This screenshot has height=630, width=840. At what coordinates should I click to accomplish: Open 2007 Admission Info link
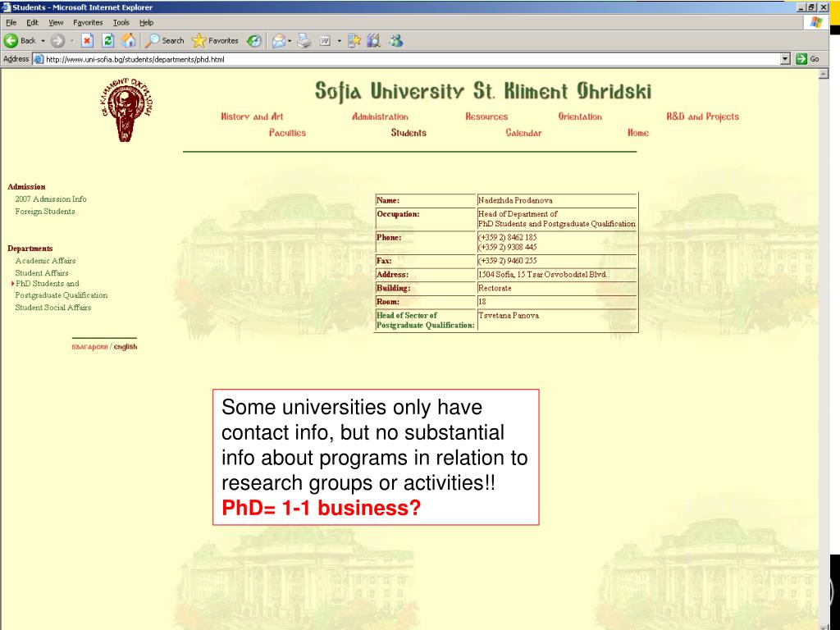(51, 199)
